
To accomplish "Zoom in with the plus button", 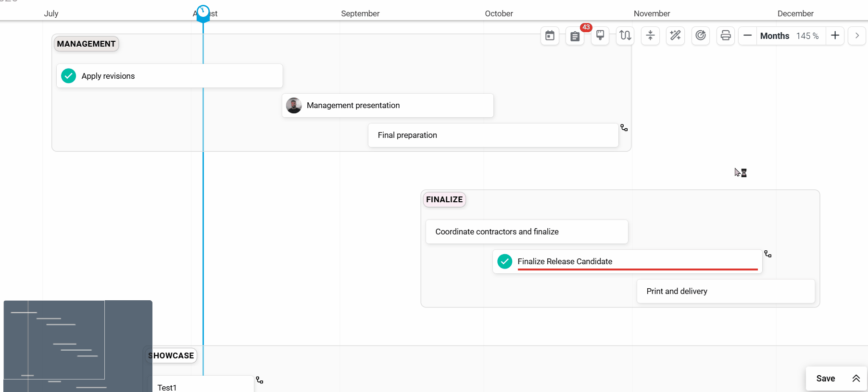I will (x=835, y=36).
